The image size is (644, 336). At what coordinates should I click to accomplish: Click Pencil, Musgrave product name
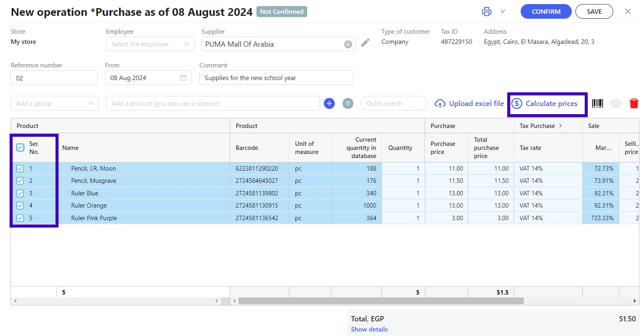click(94, 181)
